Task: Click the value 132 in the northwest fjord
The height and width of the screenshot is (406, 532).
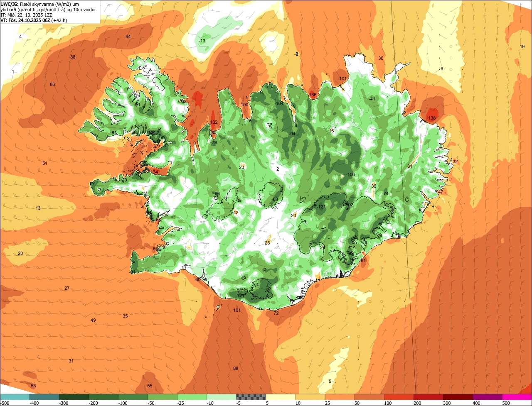Action: (214, 122)
